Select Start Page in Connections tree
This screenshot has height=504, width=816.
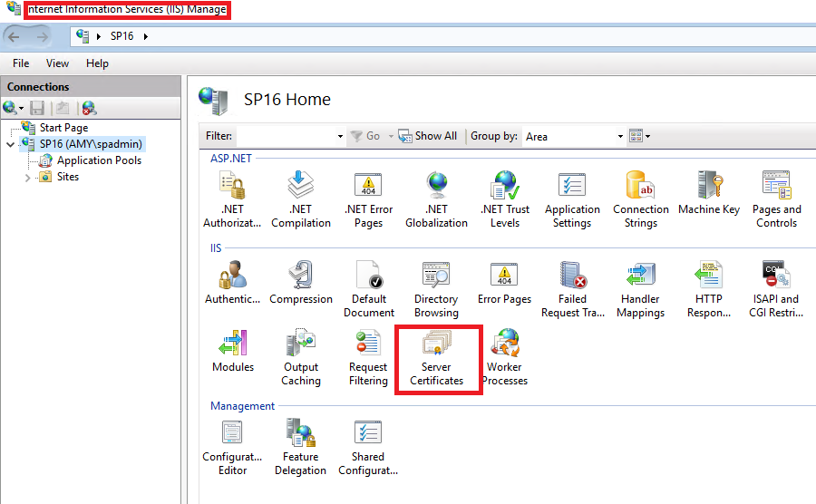[x=63, y=128]
